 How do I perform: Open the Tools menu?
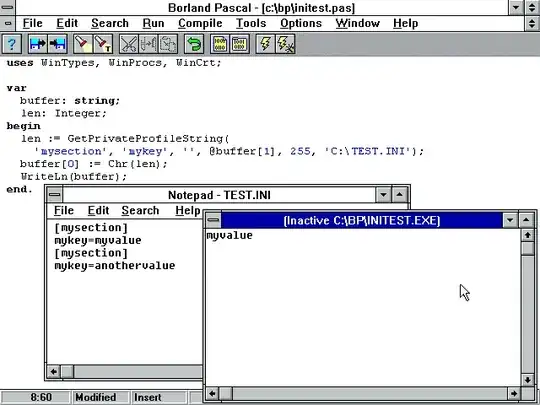click(x=251, y=23)
